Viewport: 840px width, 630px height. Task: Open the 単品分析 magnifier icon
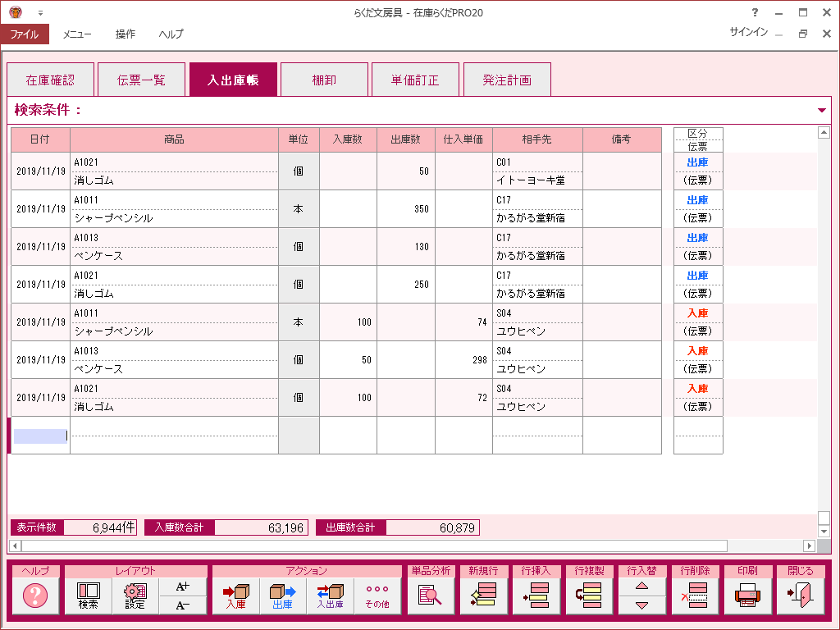click(x=430, y=596)
